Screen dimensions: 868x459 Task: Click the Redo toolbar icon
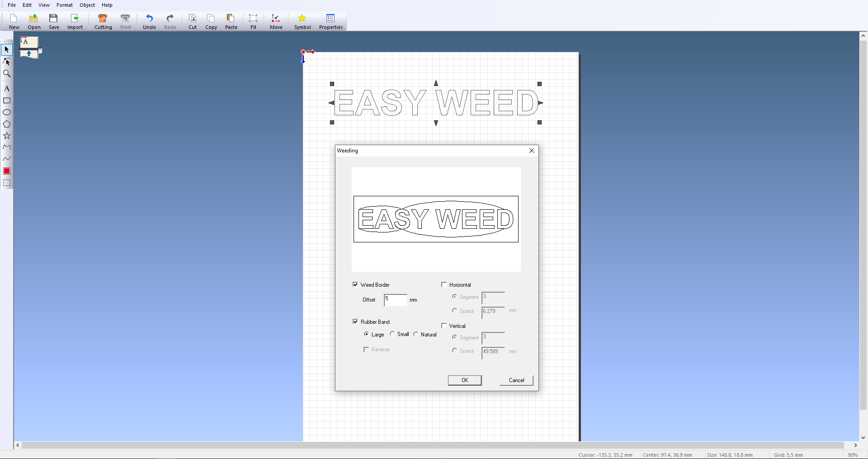coord(170,21)
